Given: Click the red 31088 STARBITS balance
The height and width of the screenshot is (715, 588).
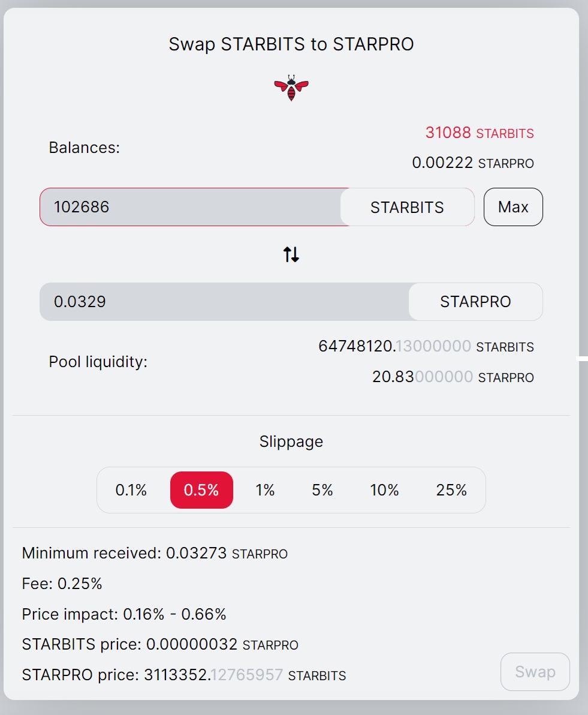Looking at the screenshot, I should click(480, 133).
